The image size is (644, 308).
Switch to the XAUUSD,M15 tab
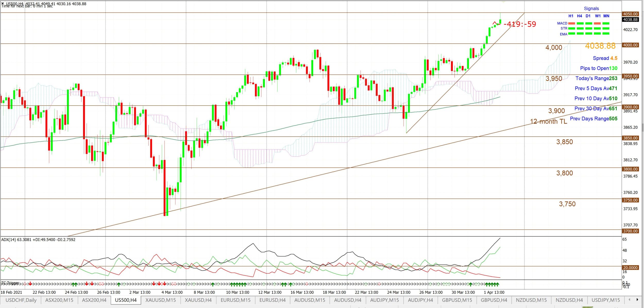pyautogui.click(x=160, y=300)
